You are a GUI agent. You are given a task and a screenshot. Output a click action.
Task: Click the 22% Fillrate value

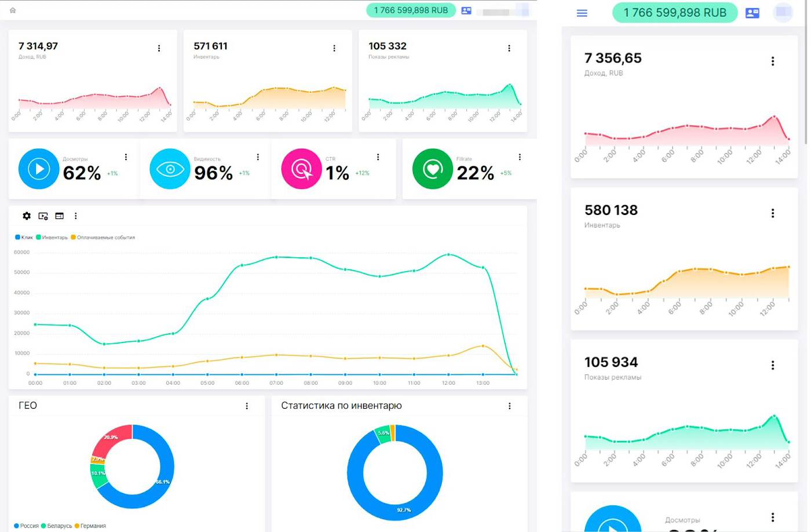pos(476,173)
